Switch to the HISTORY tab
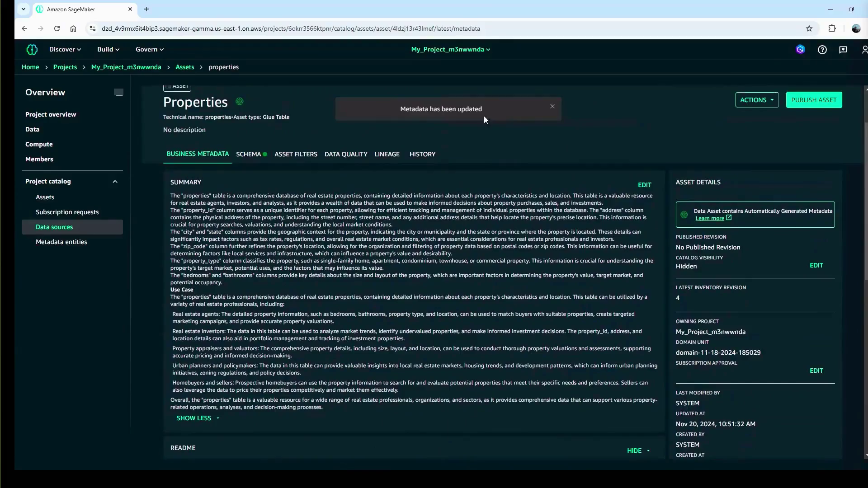The width and height of the screenshot is (868, 488). coord(422,154)
